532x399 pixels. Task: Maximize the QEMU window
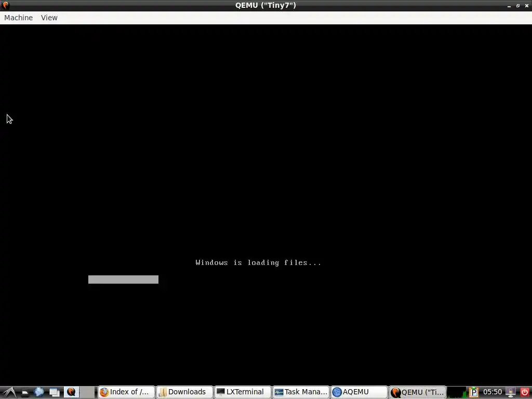coord(518,6)
